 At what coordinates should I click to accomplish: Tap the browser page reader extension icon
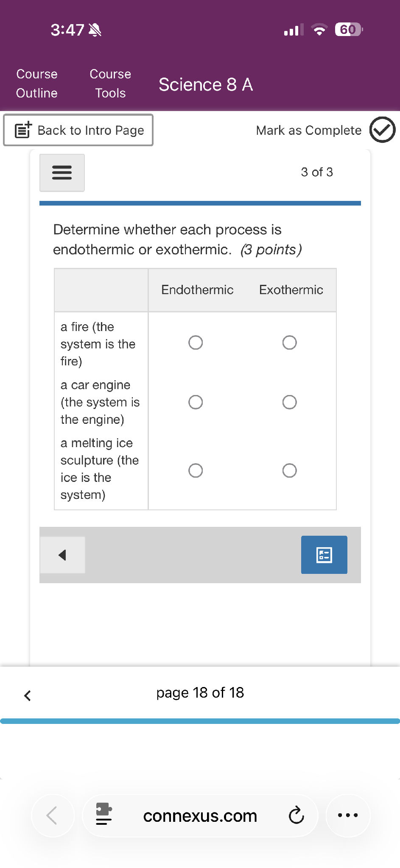click(x=104, y=815)
